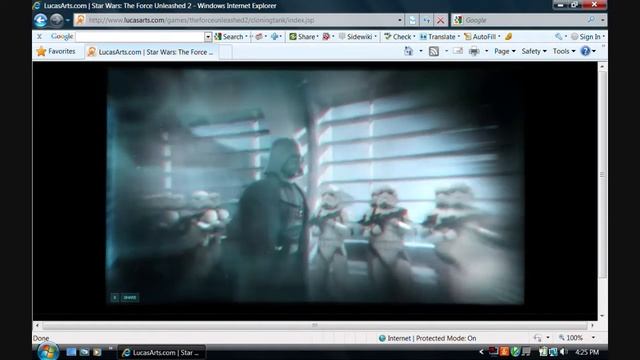Refresh the page with the Refresh icon

point(427,20)
